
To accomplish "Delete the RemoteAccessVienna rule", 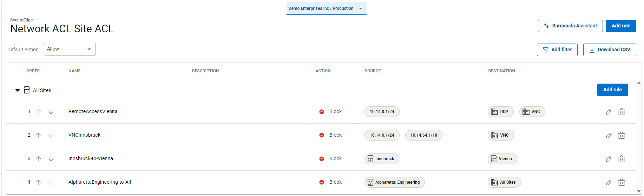I will pyautogui.click(x=621, y=112).
